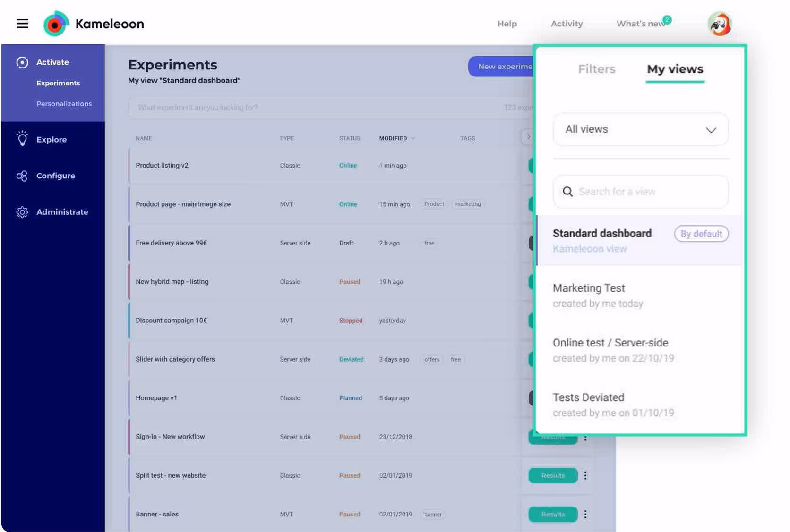Open the search magnifier in the view search
Image resolution: width=790 pixels, height=532 pixels.
567,192
